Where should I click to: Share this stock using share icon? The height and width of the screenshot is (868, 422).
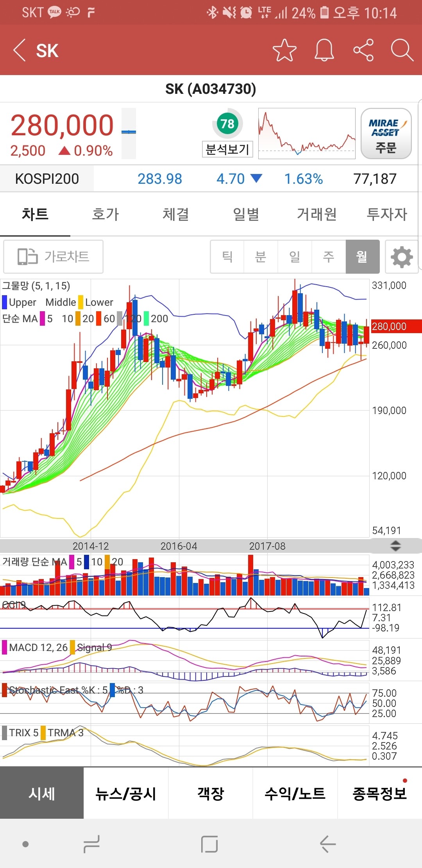[x=363, y=50]
